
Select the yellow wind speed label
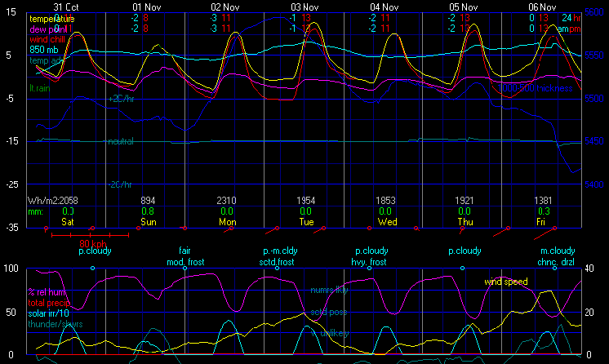pyautogui.click(x=506, y=282)
